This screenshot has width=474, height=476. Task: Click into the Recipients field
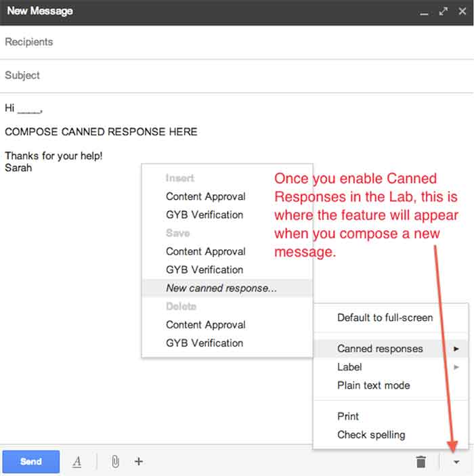point(237,42)
